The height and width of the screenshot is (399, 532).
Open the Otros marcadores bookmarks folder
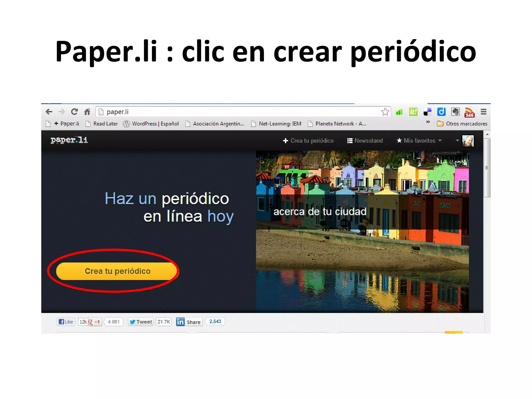(x=462, y=124)
